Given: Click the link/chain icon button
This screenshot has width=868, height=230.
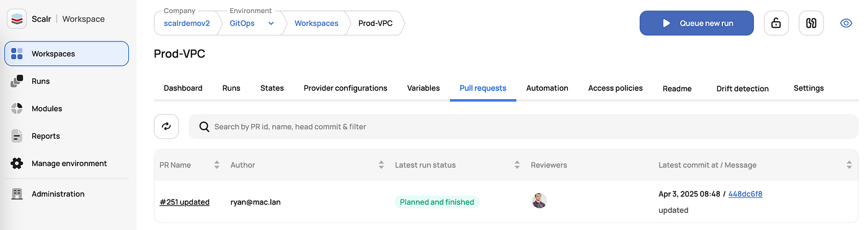Looking at the screenshot, I should click(x=811, y=23).
